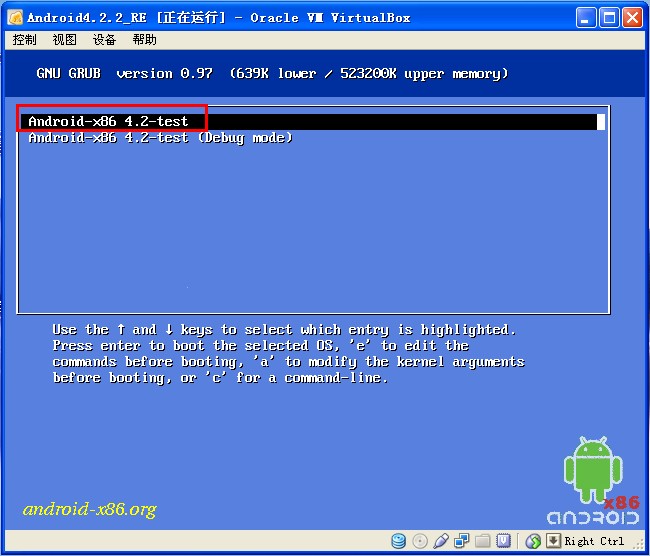Click the virtualization CPU chip indicator
This screenshot has width=650, height=556.
coord(503,541)
